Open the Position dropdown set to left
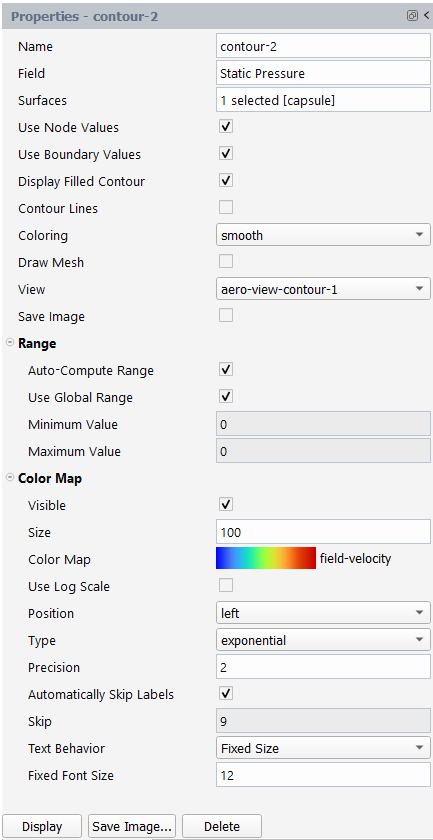The image size is (433, 840). 323,613
